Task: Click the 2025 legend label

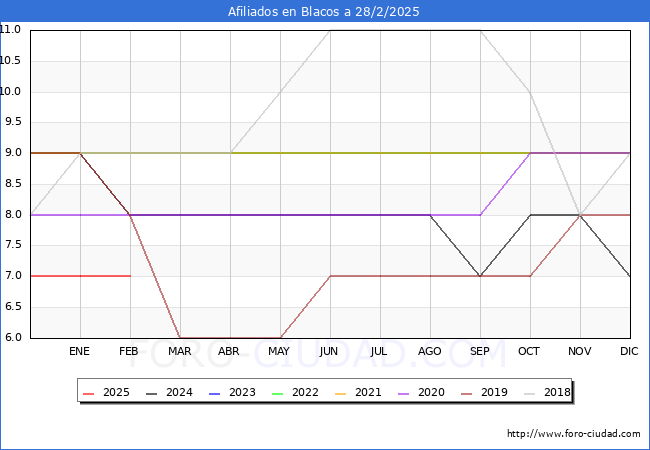Action: pos(116,392)
